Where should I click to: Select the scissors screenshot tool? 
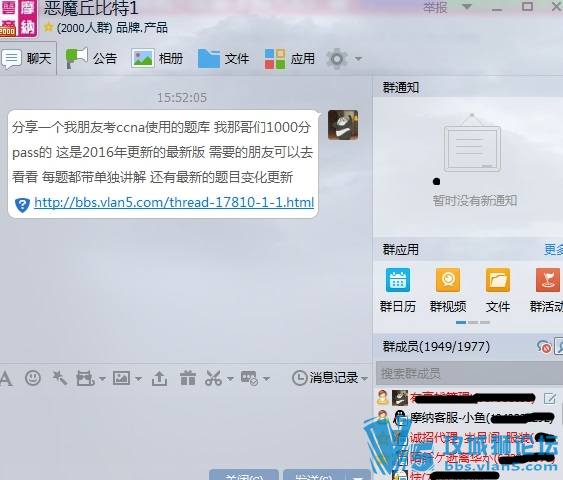(x=213, y=378)
